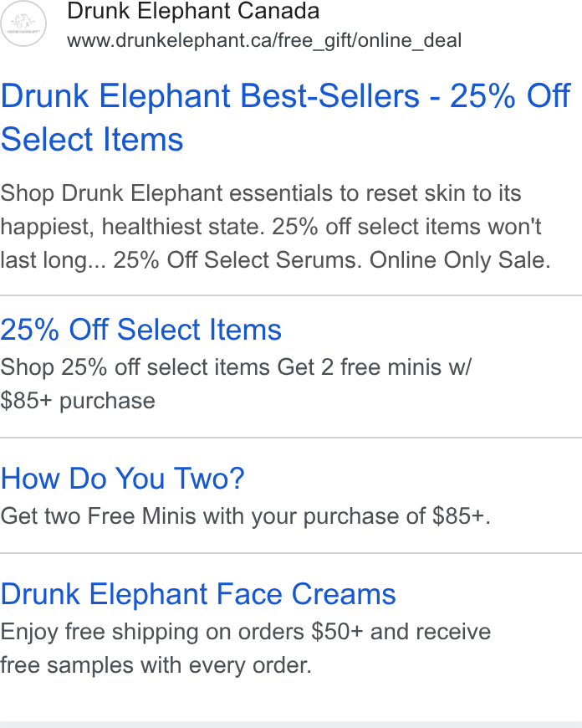This screenshot has height=728, width=582.
Task: Open the Drunk Elephant Best-Sellers headline link
Action: (285, 117)
